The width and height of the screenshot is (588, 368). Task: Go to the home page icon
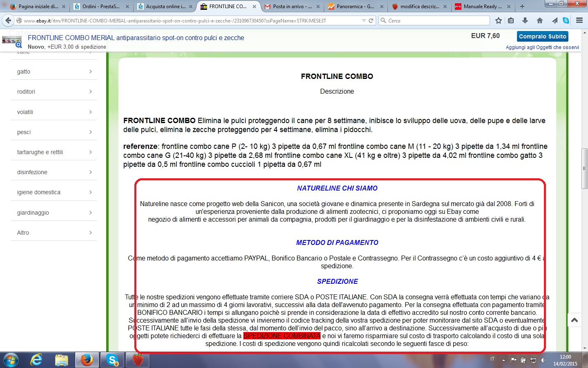click(x=540, y=20)
